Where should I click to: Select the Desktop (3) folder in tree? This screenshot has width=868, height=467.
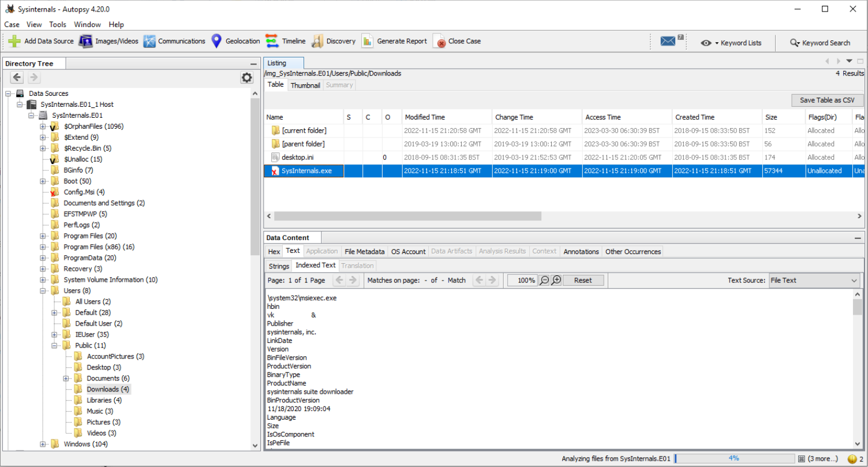pyautogui.click(x=104, y=367)
